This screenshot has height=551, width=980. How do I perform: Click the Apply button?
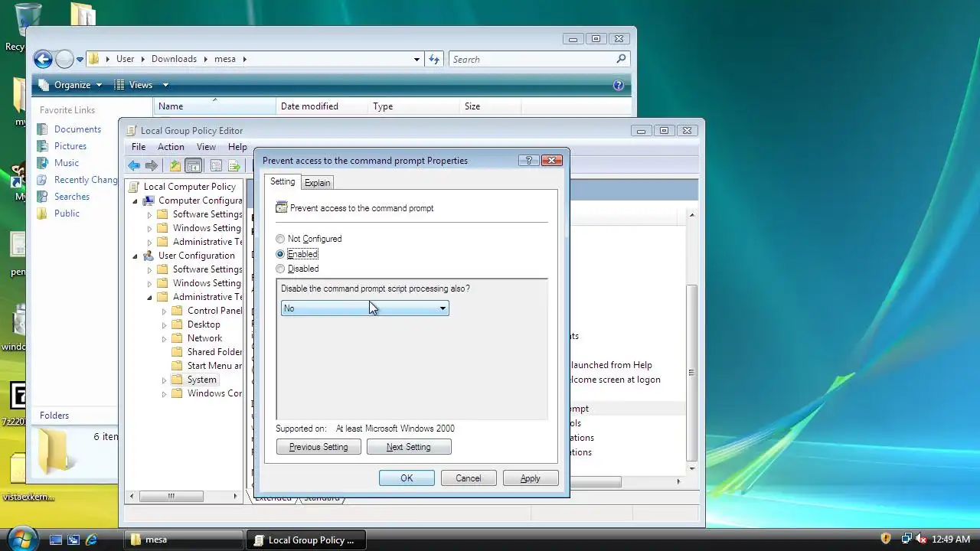(x=531, y=478)
